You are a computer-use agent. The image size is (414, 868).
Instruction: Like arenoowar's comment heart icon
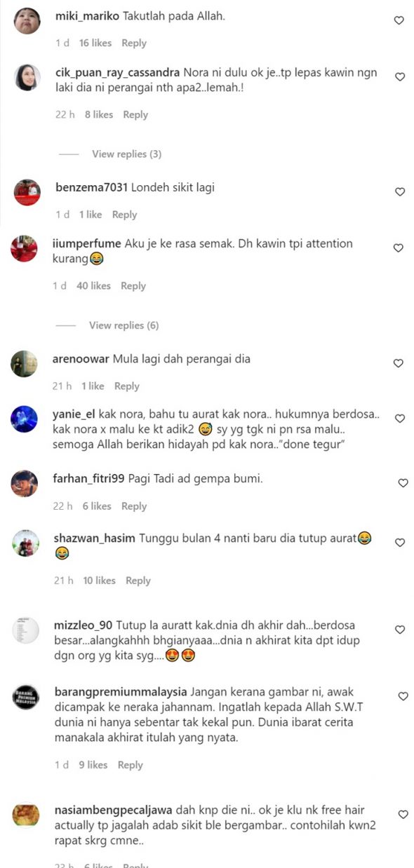pos(398,364)
